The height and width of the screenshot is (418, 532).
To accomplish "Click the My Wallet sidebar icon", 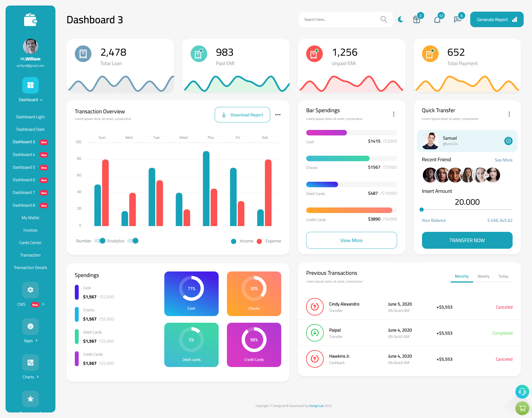I will (x=30, y=217).
